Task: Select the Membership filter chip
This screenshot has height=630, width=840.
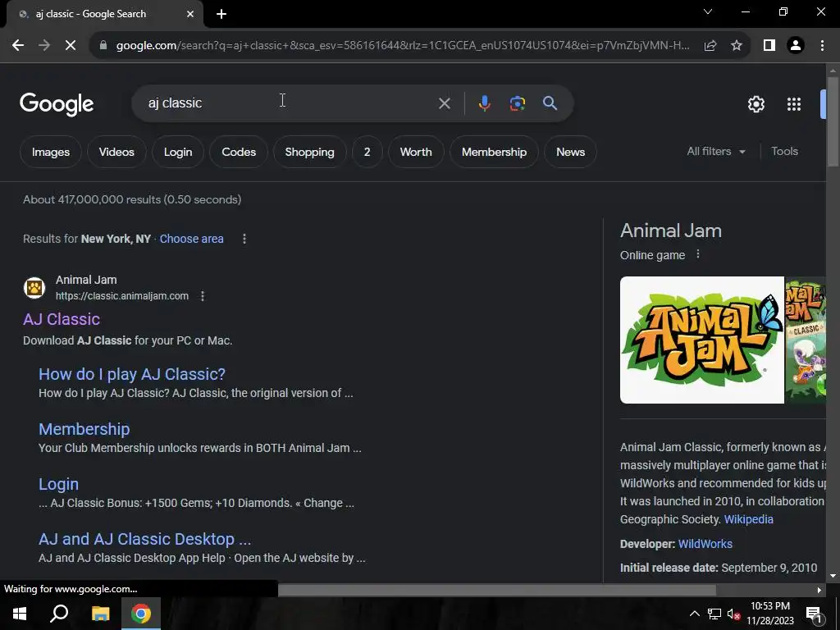Action: click(494, 152)
